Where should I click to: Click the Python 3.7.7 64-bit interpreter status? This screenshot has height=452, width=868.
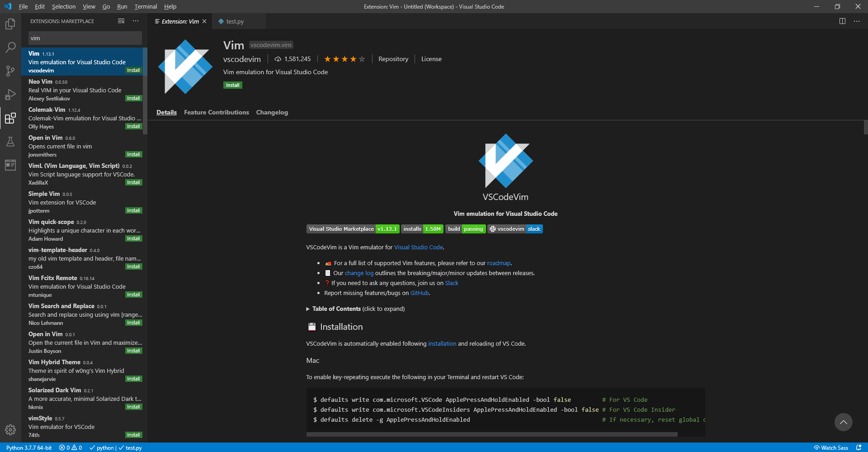point(29,447)
